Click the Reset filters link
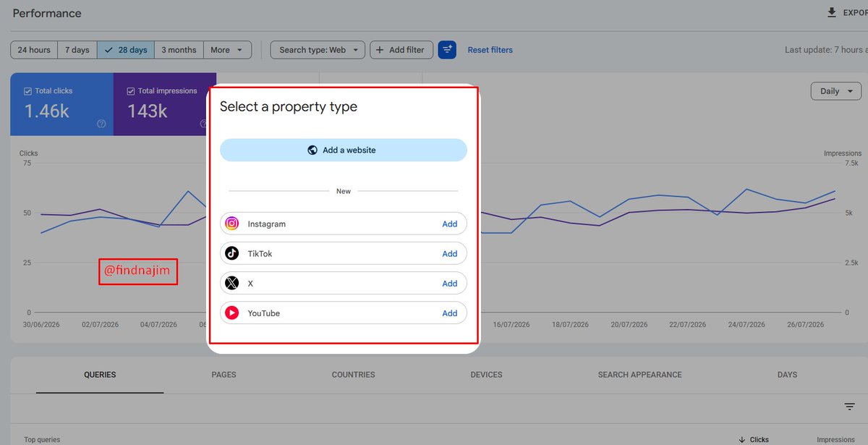Screen dimensions: 868x445 coord(490,50)
